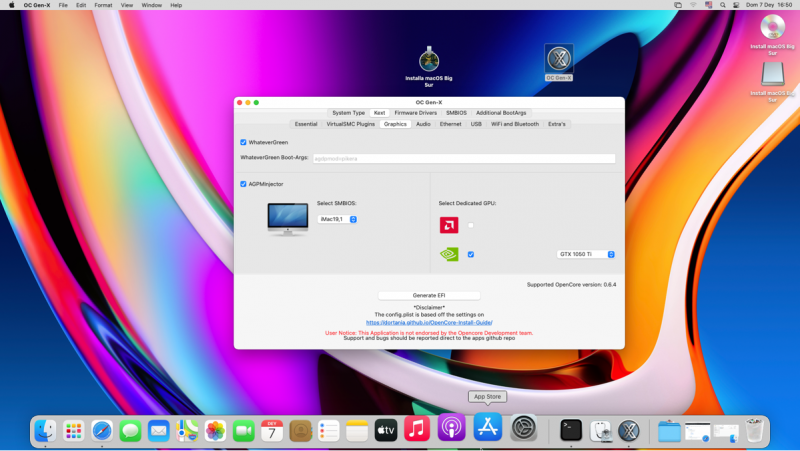This screenshot has width=800, height=451.
Task: Open the OC Gen-X desktop app icon
Action: click(x=559, y=60)
